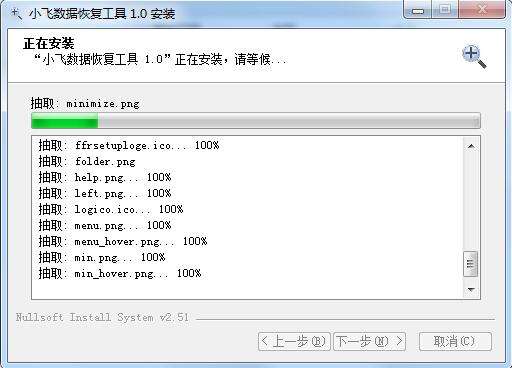Click the 正在安装 heading
This screenshot has height=368, width=512.
click(x=49, y=44)
